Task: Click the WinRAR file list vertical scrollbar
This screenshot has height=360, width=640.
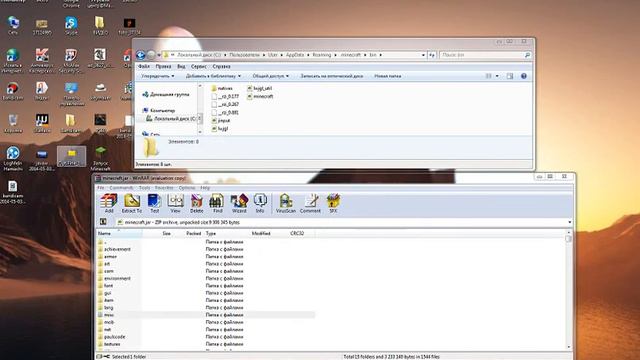Action: pyautogui.click(x=569, y=289)
